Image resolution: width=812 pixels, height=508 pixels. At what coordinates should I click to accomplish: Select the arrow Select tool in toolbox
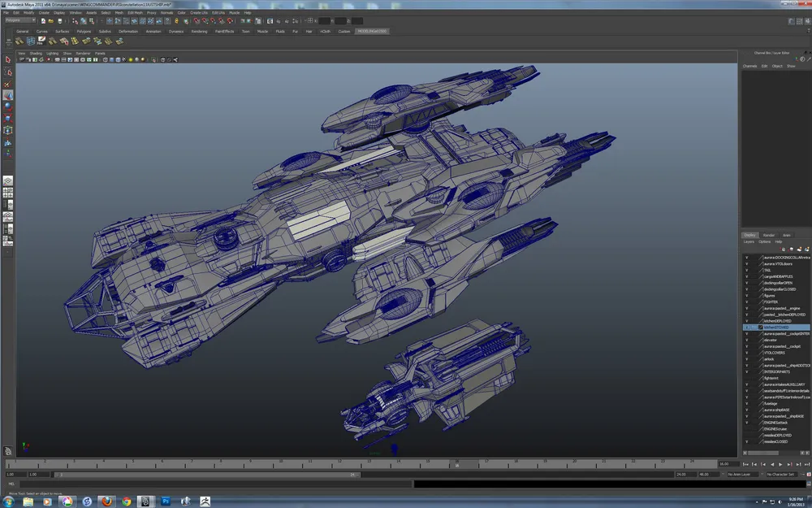point(7,60)
